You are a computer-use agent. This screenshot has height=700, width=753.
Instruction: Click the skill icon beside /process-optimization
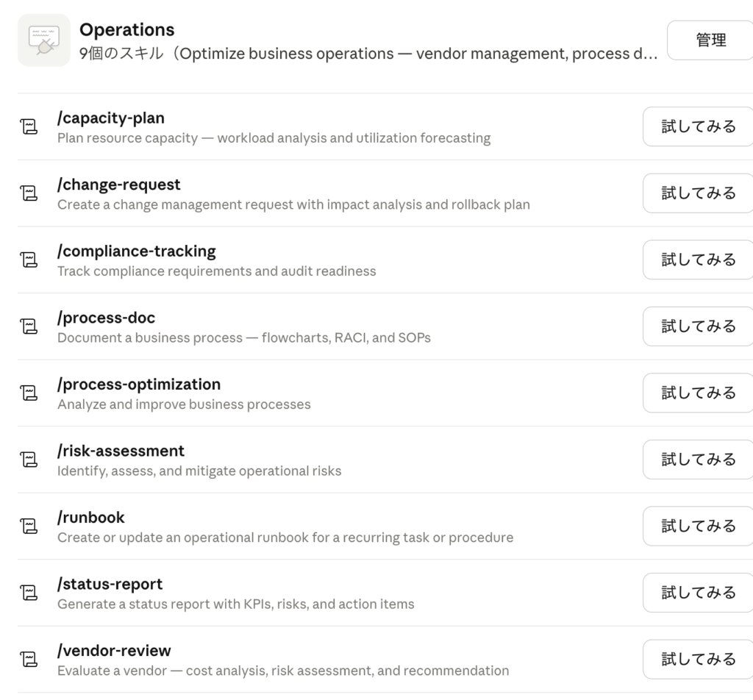tap(28, 393)
